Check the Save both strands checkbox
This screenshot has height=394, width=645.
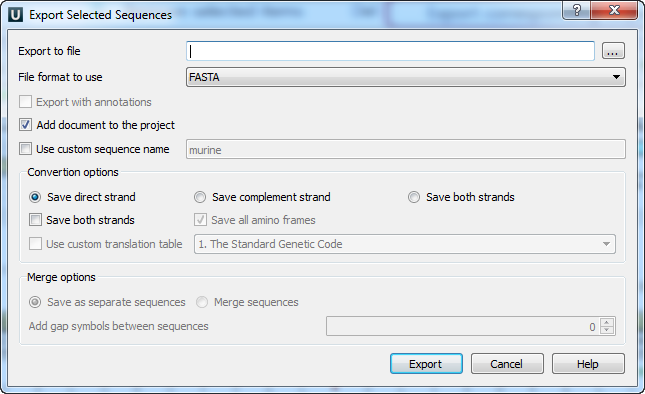(35, 220)
